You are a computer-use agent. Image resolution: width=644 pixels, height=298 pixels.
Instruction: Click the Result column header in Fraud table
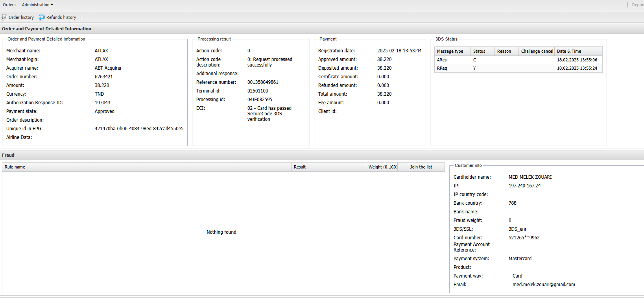pos(299,167)
